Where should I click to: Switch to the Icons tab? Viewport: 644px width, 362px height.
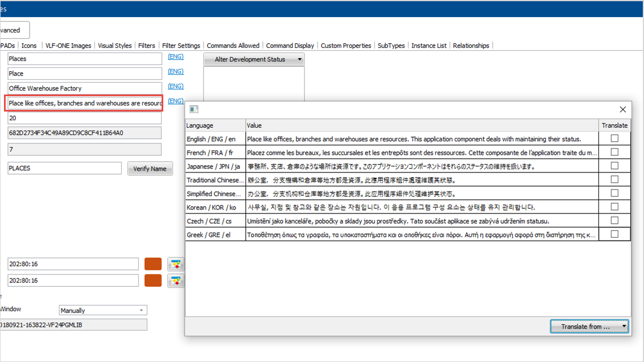tap(29, 46)
